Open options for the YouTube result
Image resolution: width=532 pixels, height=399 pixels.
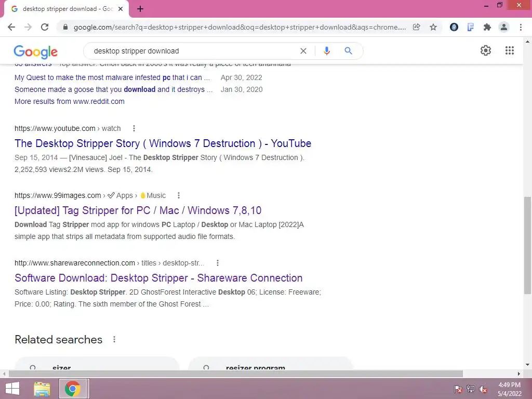point(134,128)
